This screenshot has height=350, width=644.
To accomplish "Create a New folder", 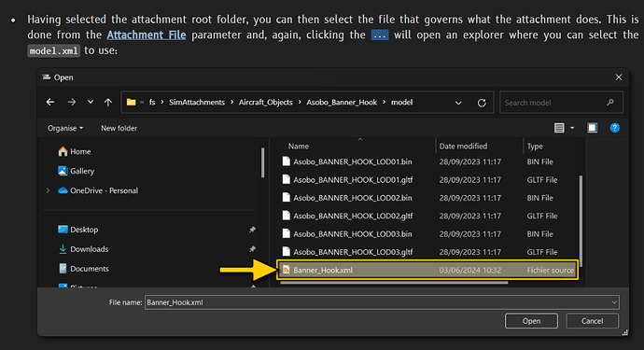I will tap(119, 128).
